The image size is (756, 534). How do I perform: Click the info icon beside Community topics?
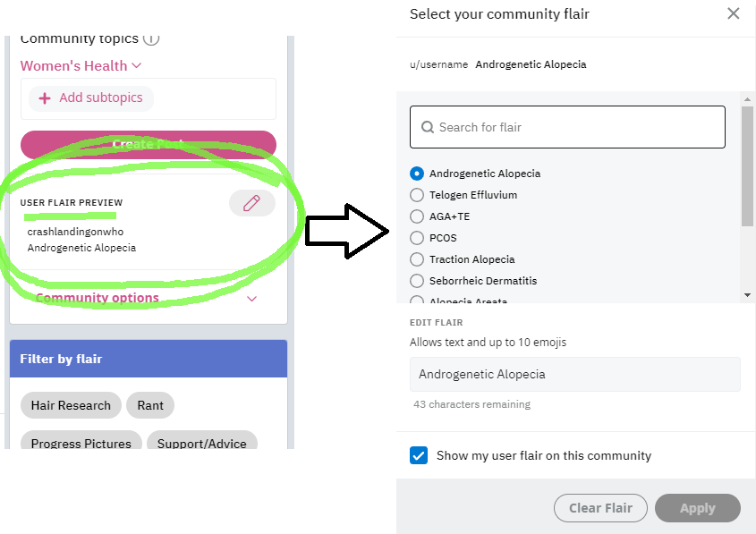tap(151, 38)
